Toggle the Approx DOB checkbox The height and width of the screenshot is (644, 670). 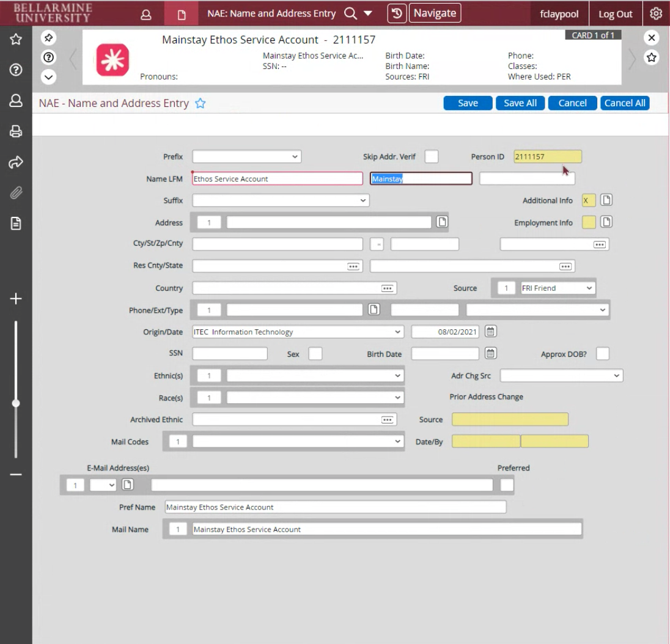pyautogui.click(x=603, y=354)
